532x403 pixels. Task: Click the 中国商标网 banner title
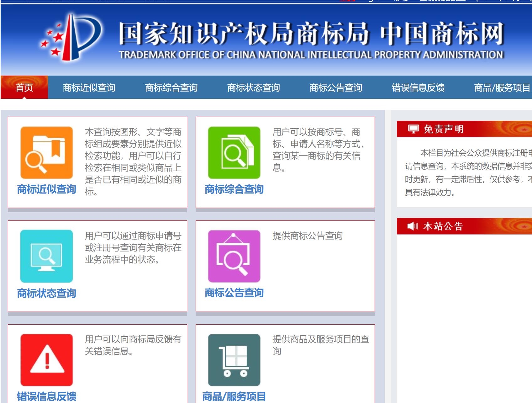pos(441,34)
